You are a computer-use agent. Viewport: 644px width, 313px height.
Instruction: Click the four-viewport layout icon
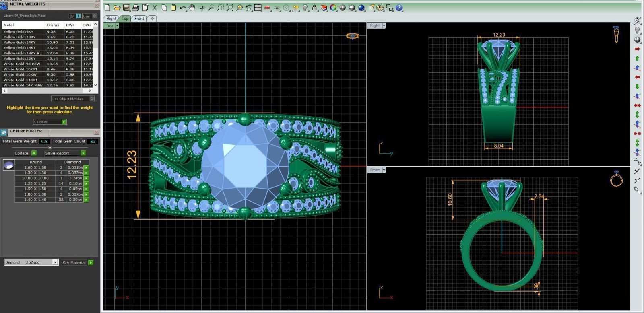[x=258, y=8]
